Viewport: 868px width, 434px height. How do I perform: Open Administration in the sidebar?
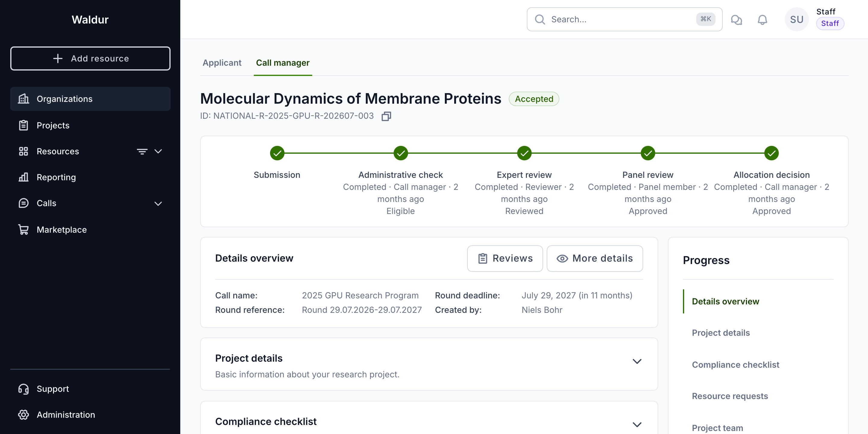point(90,415)
